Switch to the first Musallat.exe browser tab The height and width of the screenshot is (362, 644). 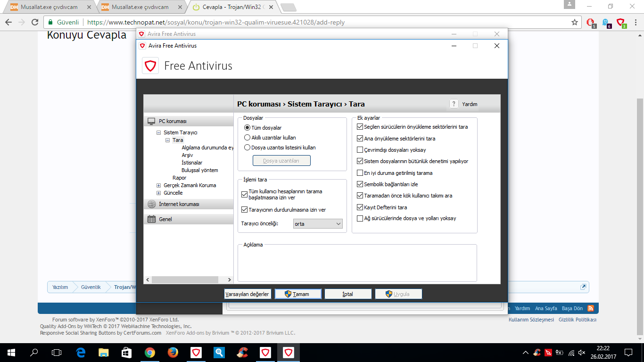[50, 7]
